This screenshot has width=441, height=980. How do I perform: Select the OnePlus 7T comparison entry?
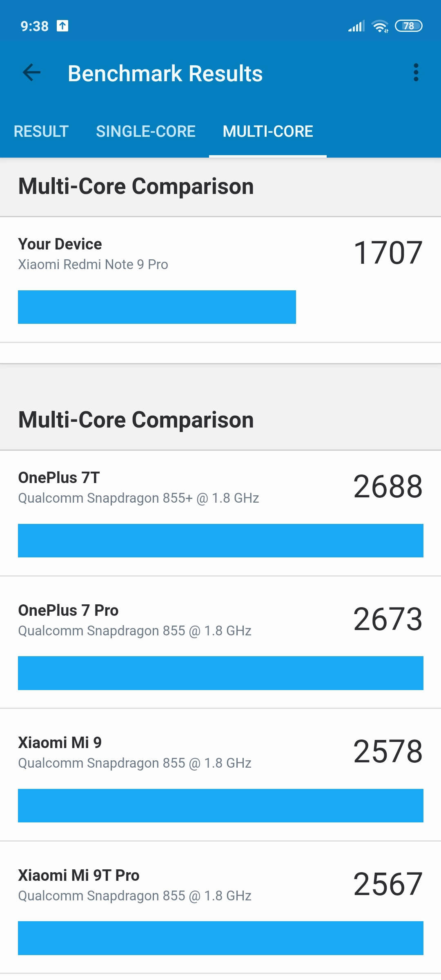point(220,513)
